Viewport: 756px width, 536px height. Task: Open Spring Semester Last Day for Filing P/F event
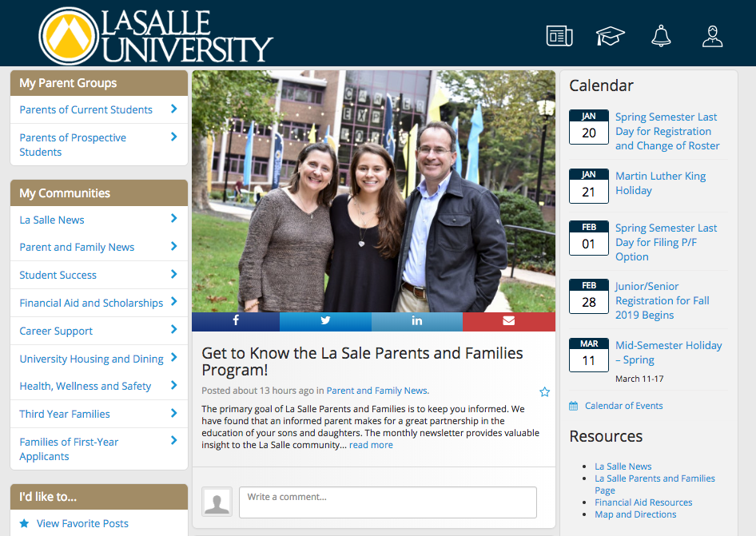click(666, 242)
